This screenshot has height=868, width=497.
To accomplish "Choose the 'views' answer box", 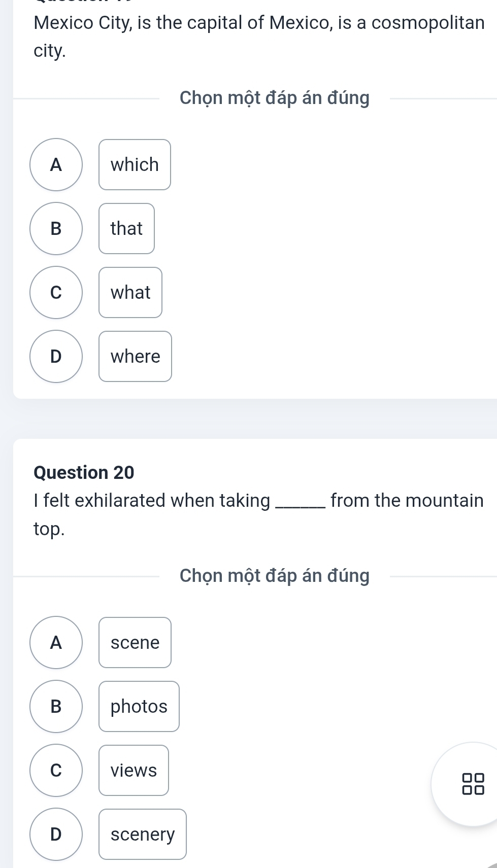I will pos(134,770).
